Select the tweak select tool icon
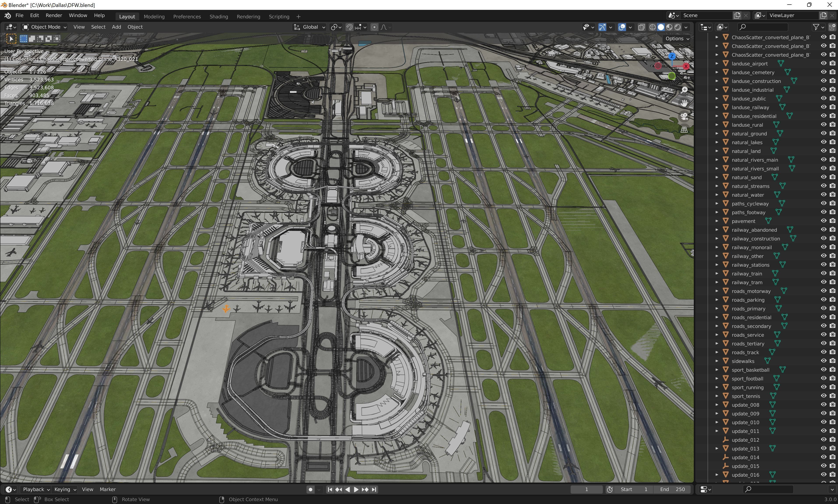The image size is (838, 504). point(11,39)
